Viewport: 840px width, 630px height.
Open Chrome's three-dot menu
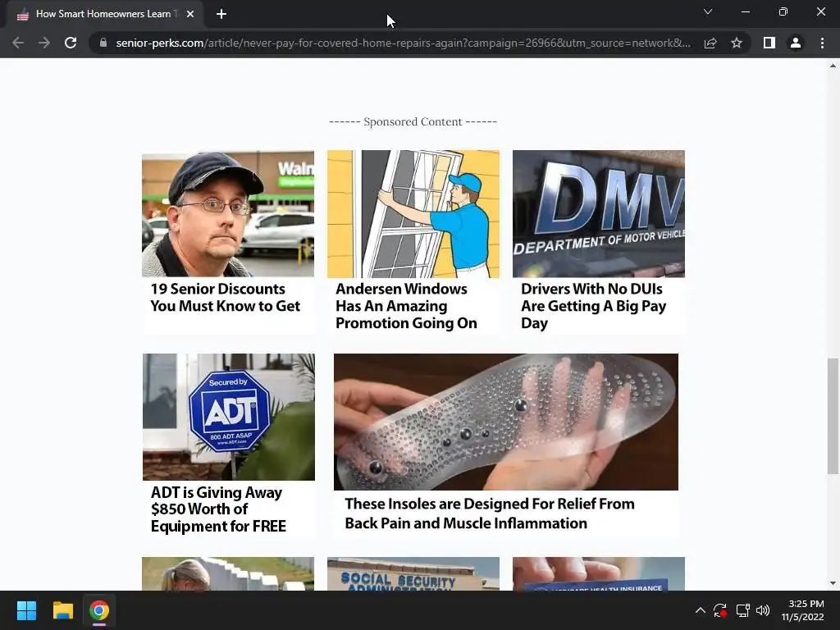[822, 43]
